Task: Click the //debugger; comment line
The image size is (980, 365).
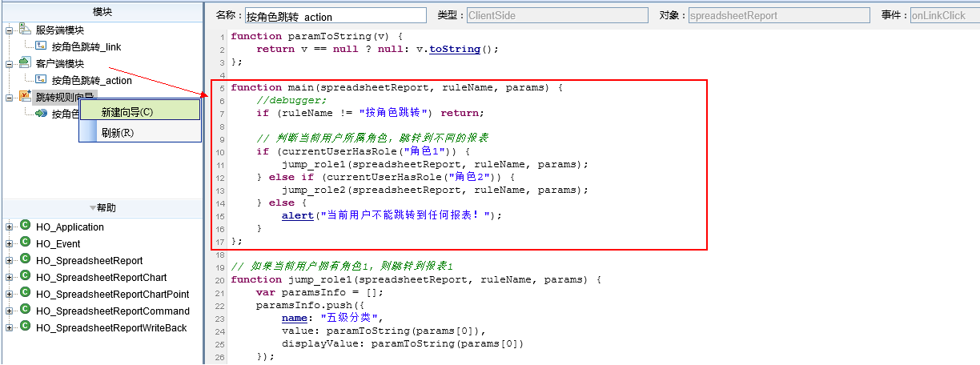Action: click(x=291, y=100)
